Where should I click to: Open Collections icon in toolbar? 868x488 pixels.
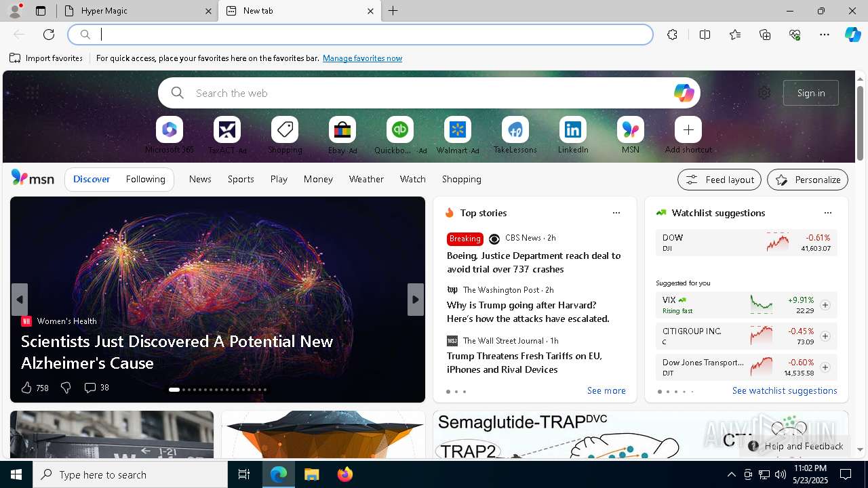pyautogui.click(x=765, y=35)
